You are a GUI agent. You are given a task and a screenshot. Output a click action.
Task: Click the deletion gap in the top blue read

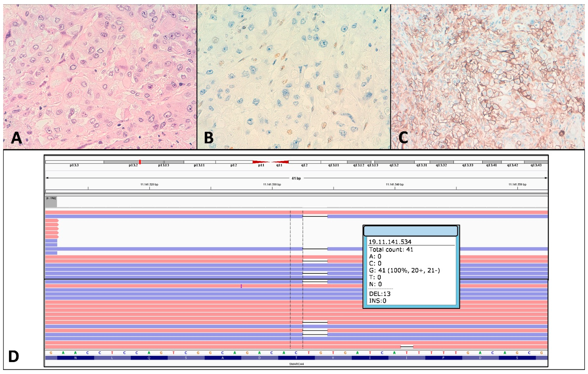coord(315,216)
